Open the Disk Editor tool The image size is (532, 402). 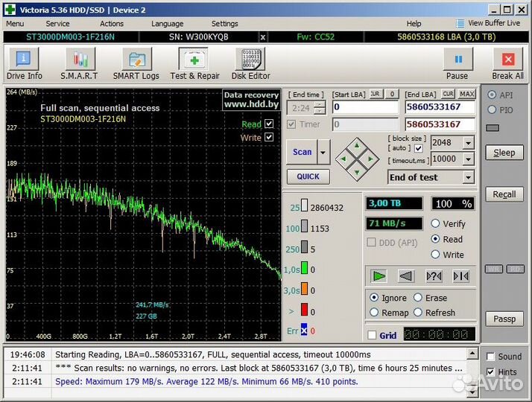pyautogui.click(x=250, y=64)
